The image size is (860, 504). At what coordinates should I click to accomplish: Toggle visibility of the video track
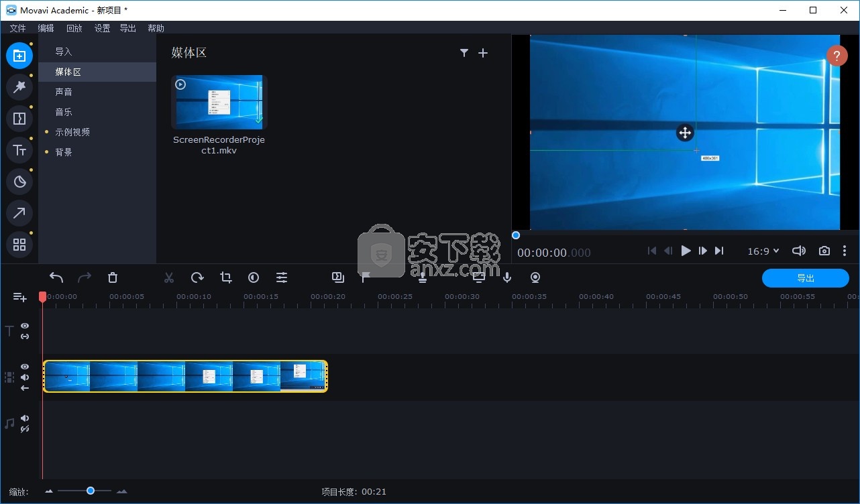[x=25, y=367]
